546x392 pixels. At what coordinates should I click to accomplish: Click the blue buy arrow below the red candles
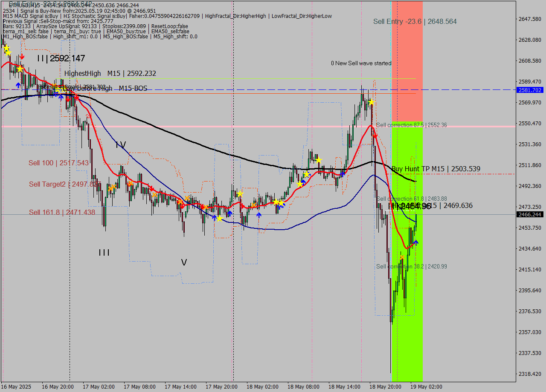18,85
